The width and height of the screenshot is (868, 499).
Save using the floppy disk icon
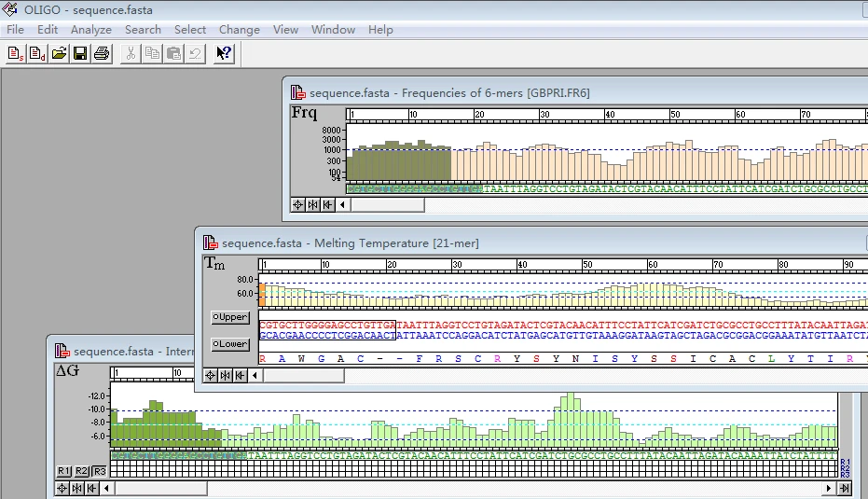(80, 53)
